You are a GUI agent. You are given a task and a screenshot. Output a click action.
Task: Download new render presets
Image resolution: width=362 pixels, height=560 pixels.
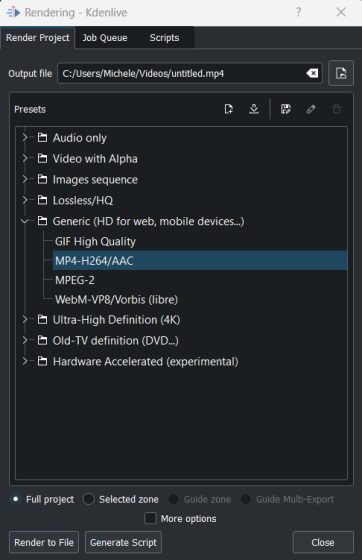[x=254, y=109]
